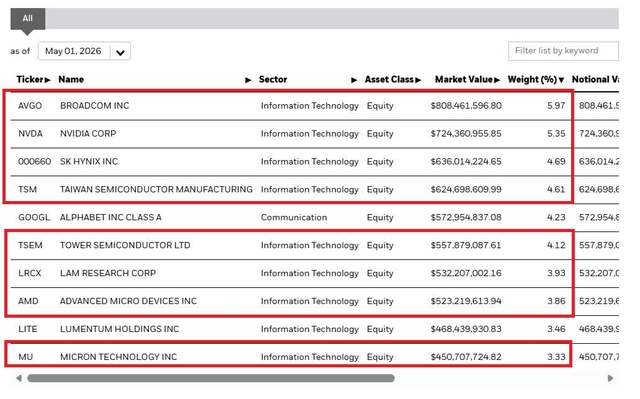Click weight value 5.97
Viewport: 640px width, 399px height.
556,106
